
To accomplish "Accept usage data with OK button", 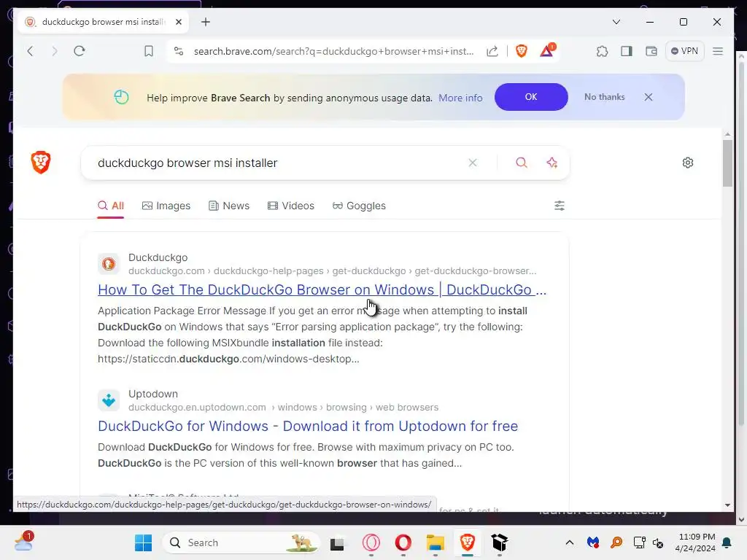I will tap(531, 97).
